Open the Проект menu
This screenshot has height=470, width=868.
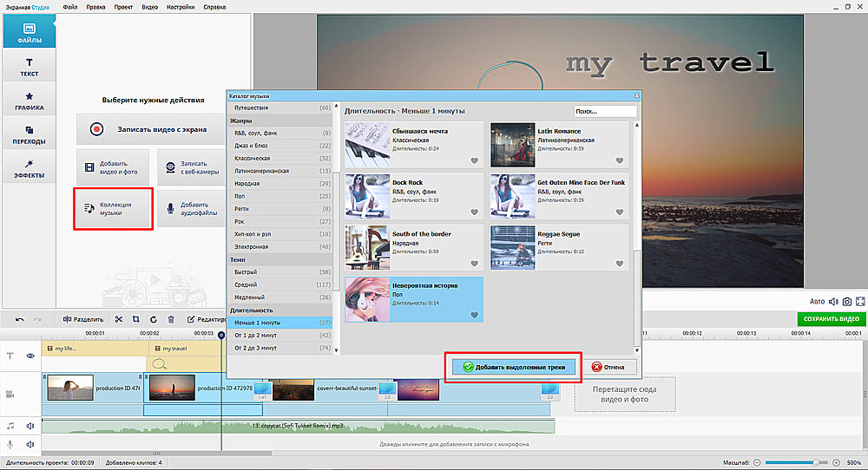(x=123, y=7)
